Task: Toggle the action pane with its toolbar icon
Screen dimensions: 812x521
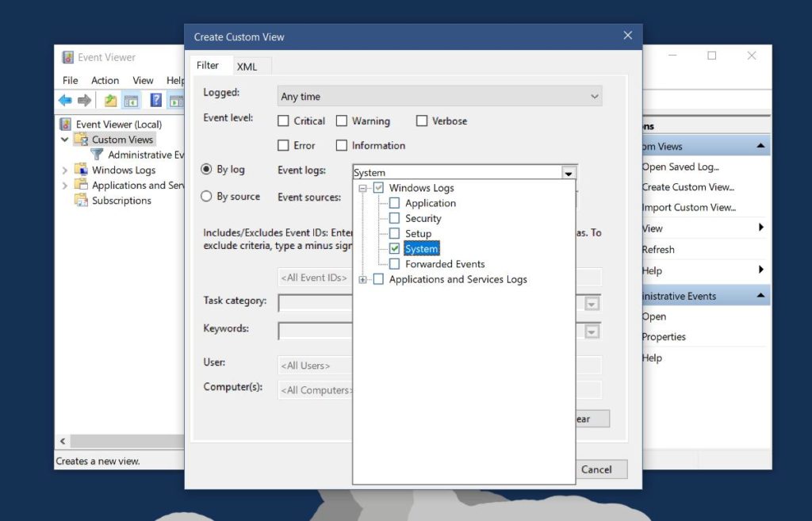Action: pyautogui.click(x=176, y=100)
